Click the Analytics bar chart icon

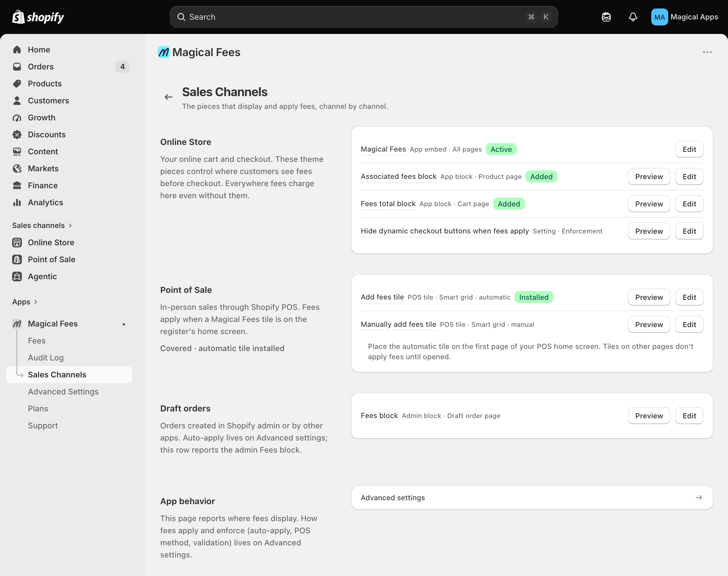coord(17,202)
